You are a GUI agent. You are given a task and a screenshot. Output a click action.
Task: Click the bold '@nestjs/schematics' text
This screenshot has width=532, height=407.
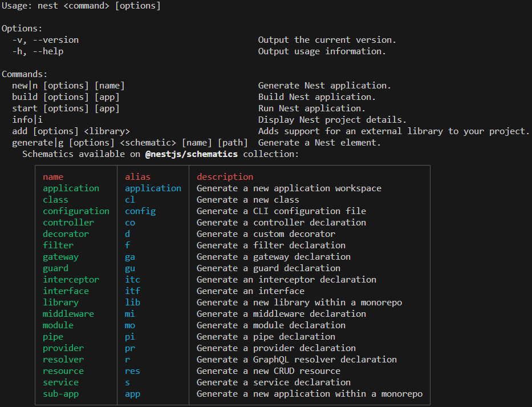tap(192, 154)
